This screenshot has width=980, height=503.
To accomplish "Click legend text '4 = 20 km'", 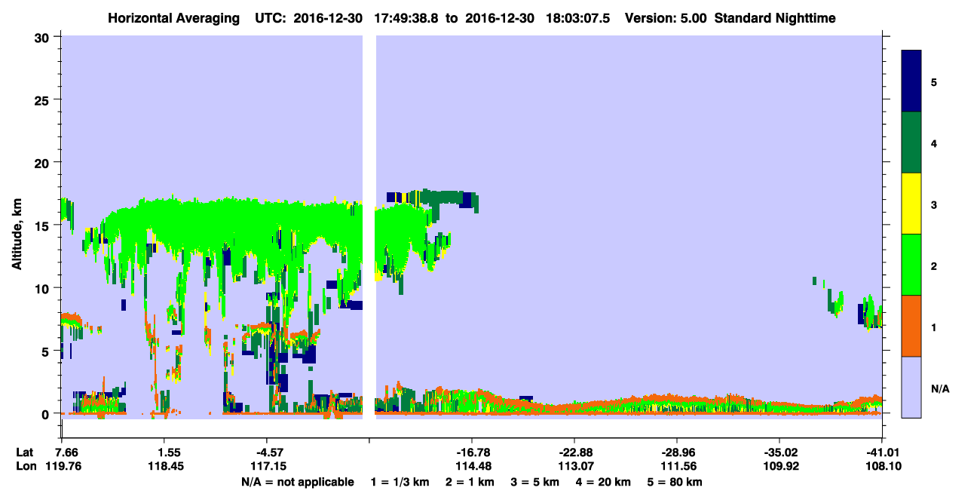I will click(x=602, y=482).
